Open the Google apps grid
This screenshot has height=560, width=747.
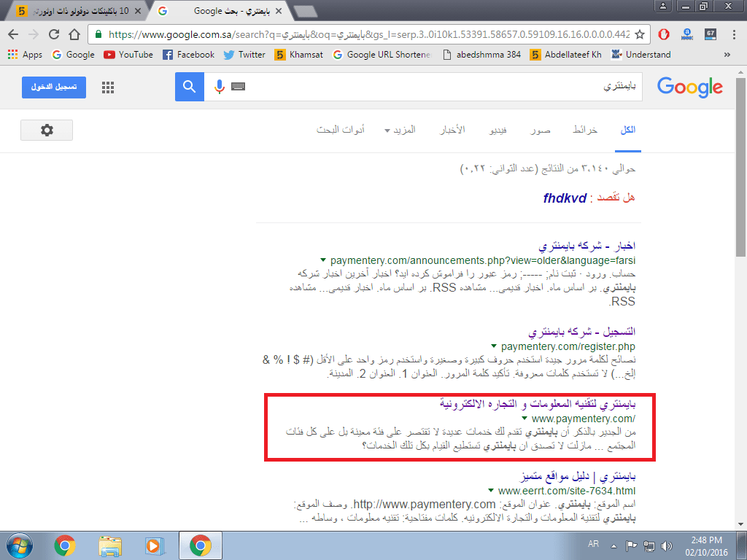coord(108,87)
